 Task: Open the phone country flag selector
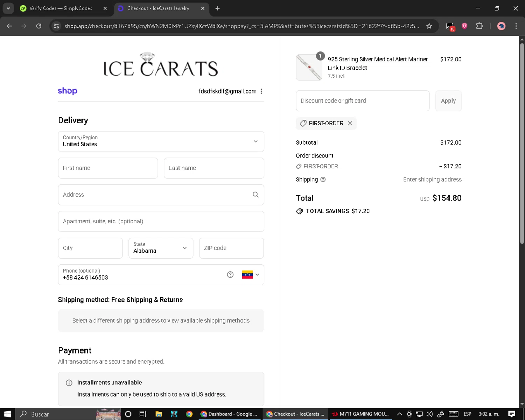[251, 275]
